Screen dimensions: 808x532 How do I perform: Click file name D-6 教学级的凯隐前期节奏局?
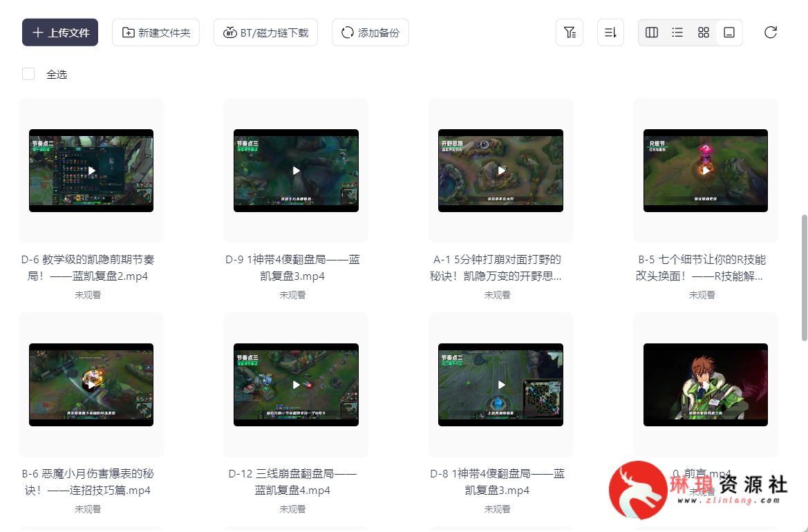point(88,268)
